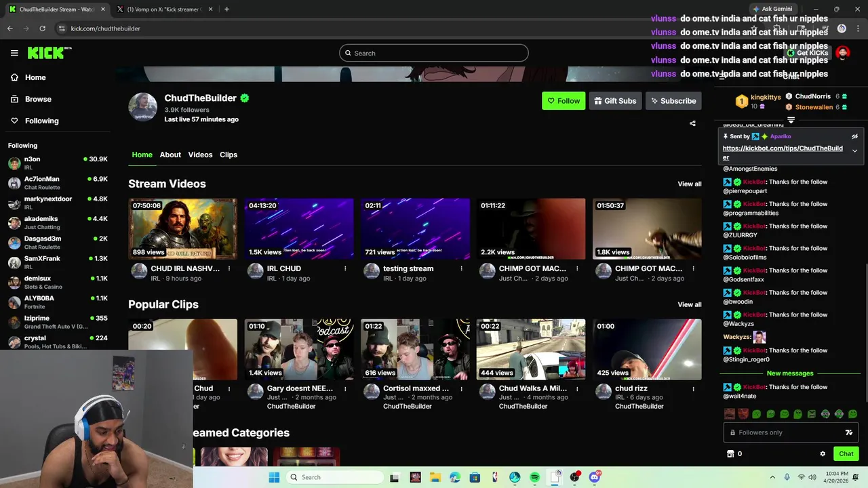Open the Windows Start menu

(274, 477)
